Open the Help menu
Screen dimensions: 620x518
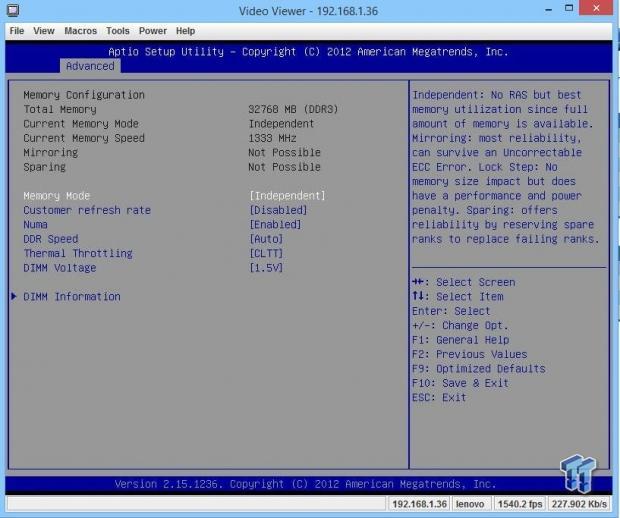point(185,31)
